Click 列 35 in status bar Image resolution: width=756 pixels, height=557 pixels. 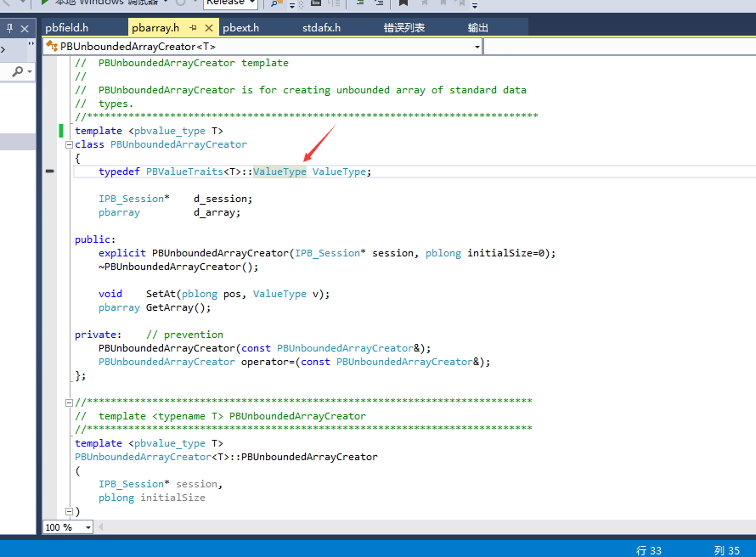coord(726,550)
